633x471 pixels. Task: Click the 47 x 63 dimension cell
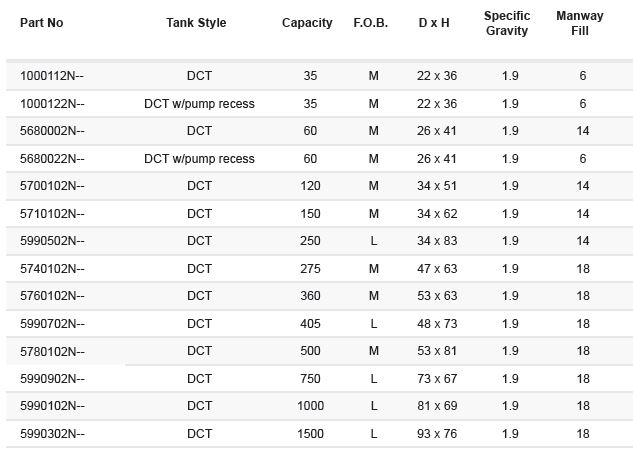click(x=437, y=268)
